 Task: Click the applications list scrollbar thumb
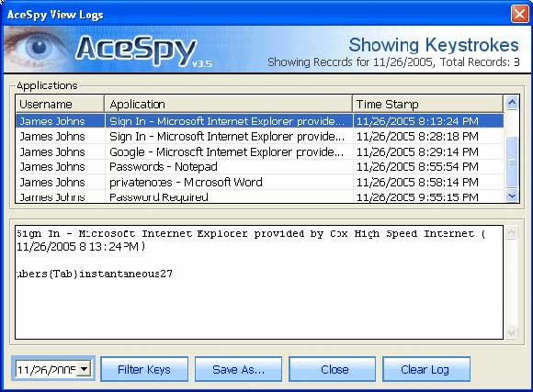point(512,162)
